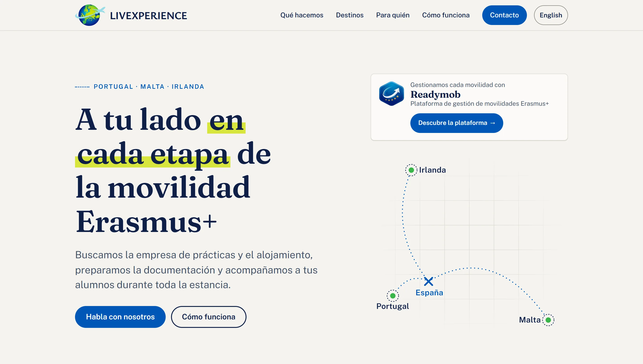Click Plataforma de gestión de movilidades Erasmus+ text
This screenshot has width=643, height=364.
point(479,103)
